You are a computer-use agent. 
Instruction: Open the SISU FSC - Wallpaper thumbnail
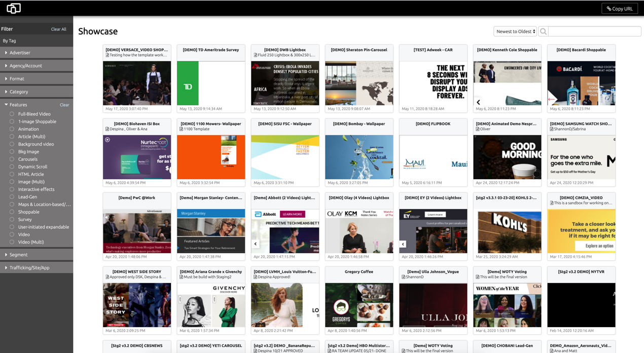285,157
